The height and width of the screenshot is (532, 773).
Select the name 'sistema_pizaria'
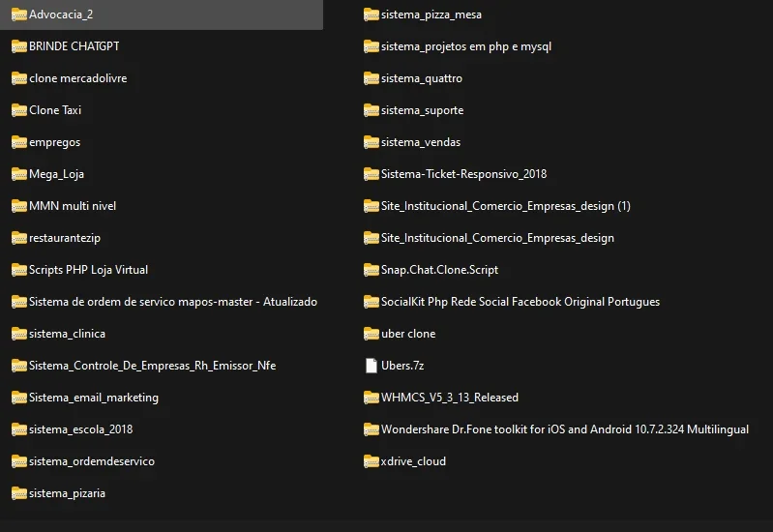pos(67,493)
